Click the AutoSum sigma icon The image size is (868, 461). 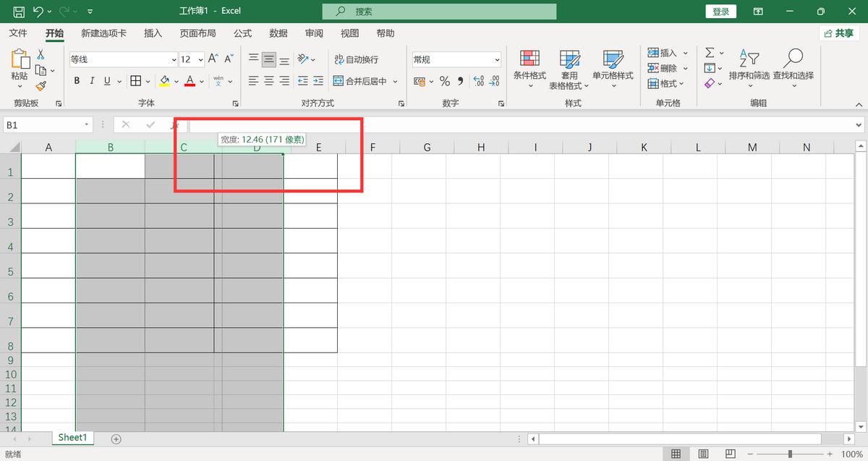point(710,53)
